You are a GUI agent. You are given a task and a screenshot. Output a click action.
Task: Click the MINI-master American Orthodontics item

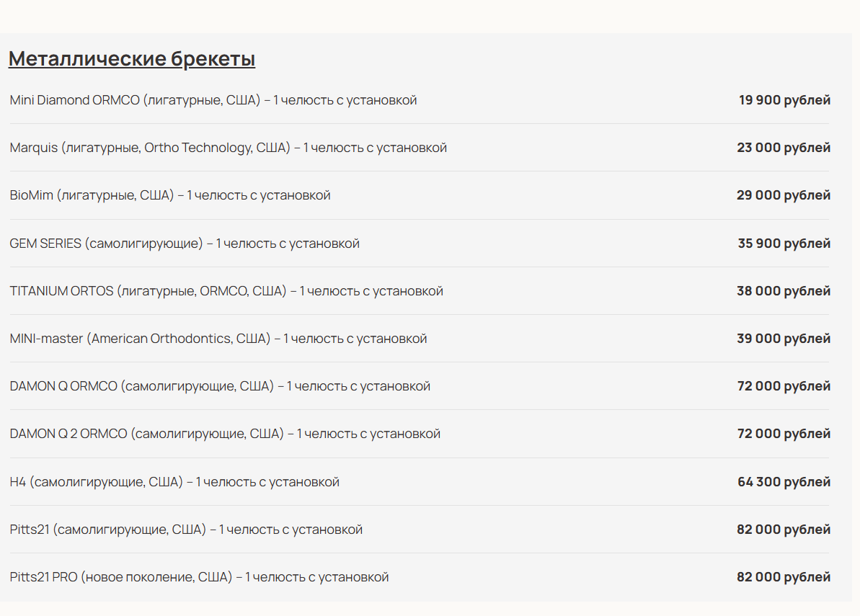[218, 339]
